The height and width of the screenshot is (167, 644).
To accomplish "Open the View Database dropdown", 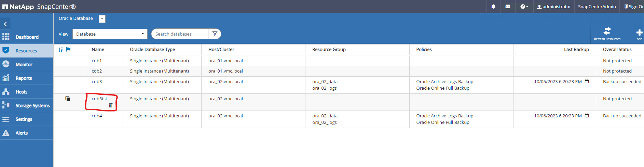I will click(x=110, y=34).
